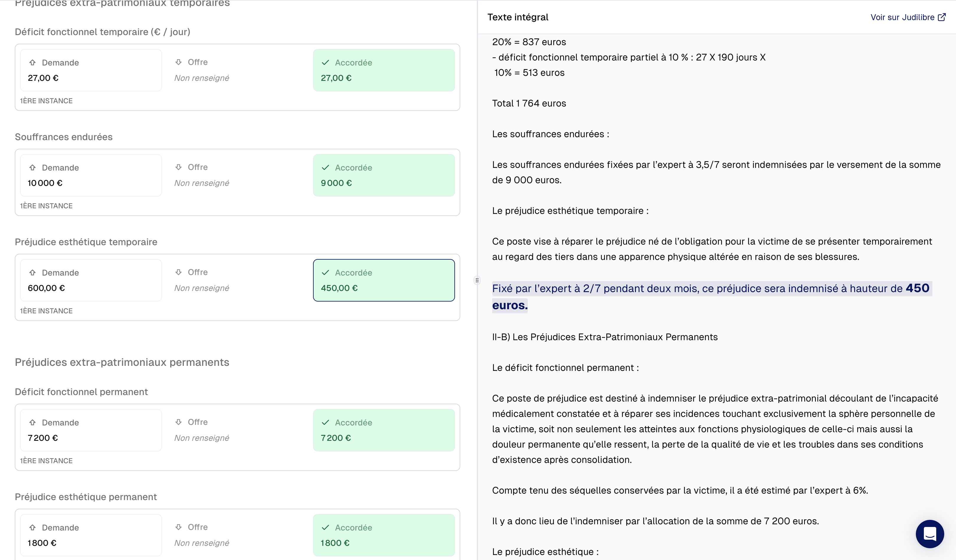Click the panel resize handle between columns
The width and height of the screenshot is (956, 560).
coord(477,280)
